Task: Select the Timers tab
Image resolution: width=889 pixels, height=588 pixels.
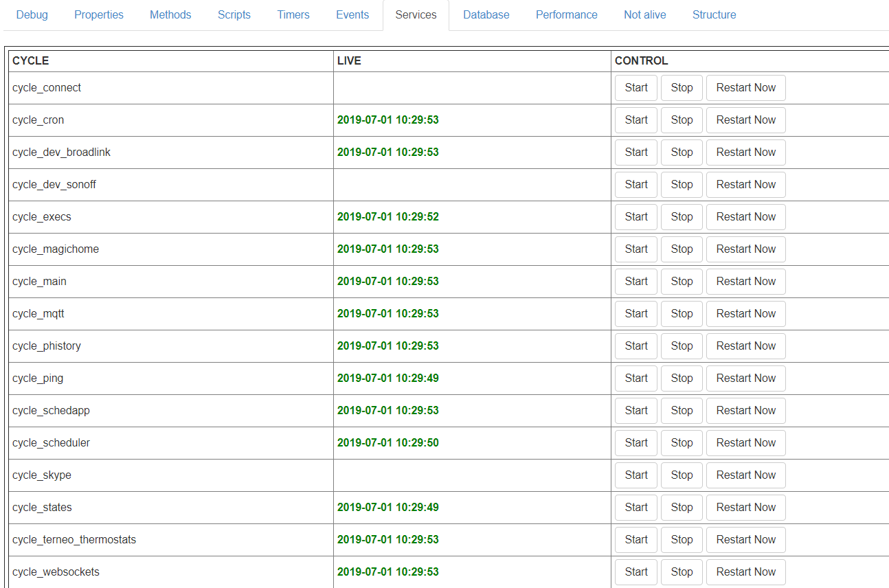Action: [293, 14]
